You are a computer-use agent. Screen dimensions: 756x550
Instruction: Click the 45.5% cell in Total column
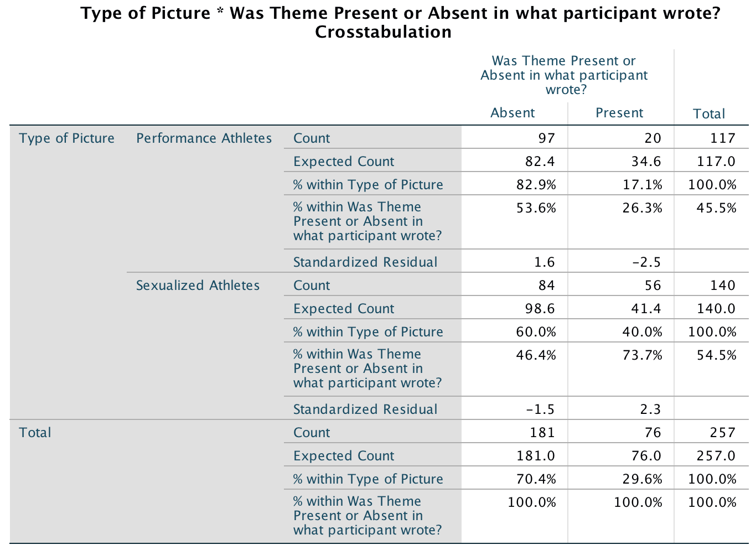716,208
